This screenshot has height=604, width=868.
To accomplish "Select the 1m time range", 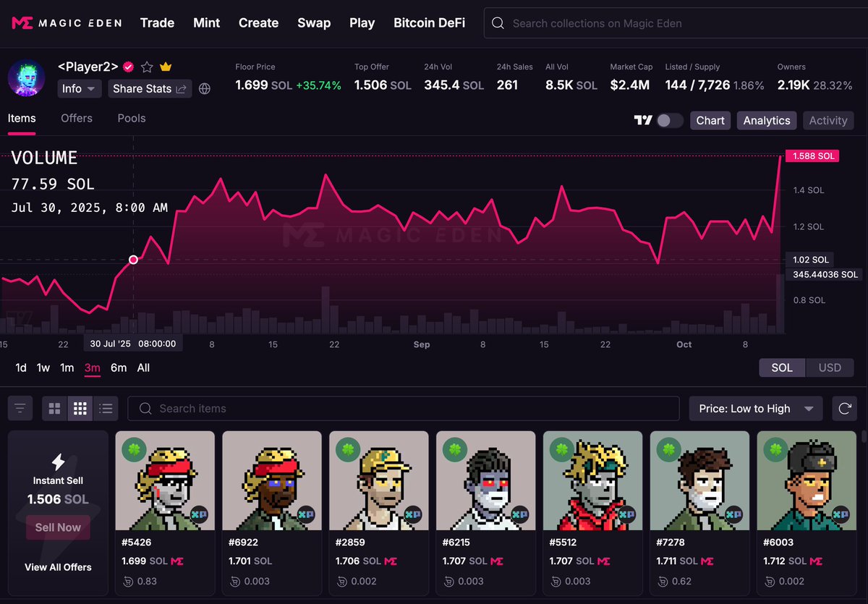I will (67, 367).
